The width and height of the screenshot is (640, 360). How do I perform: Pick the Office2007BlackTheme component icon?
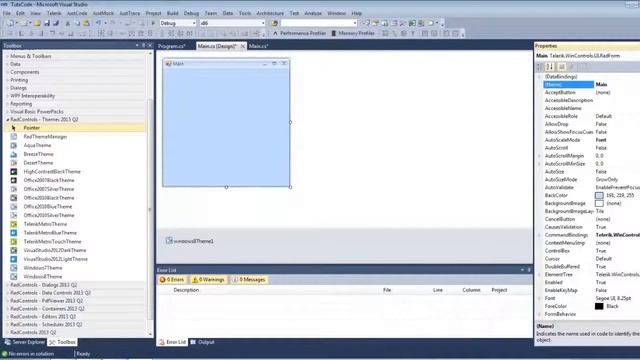[x=14, y=180]
